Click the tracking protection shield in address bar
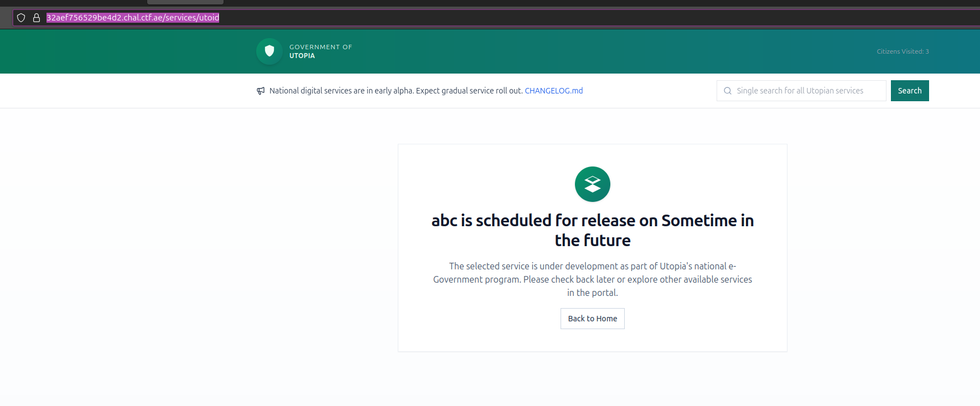The image size is (980, 406). pos(21,18)
